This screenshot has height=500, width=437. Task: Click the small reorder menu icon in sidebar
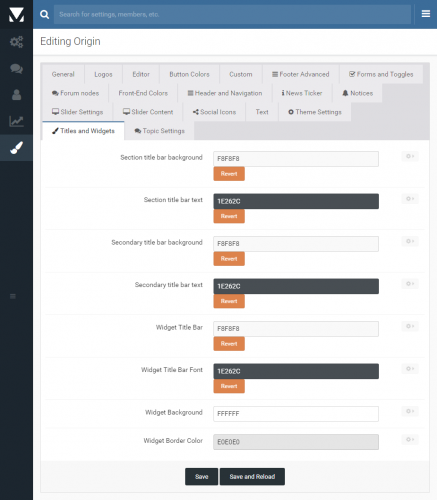[x=13, y=296]
